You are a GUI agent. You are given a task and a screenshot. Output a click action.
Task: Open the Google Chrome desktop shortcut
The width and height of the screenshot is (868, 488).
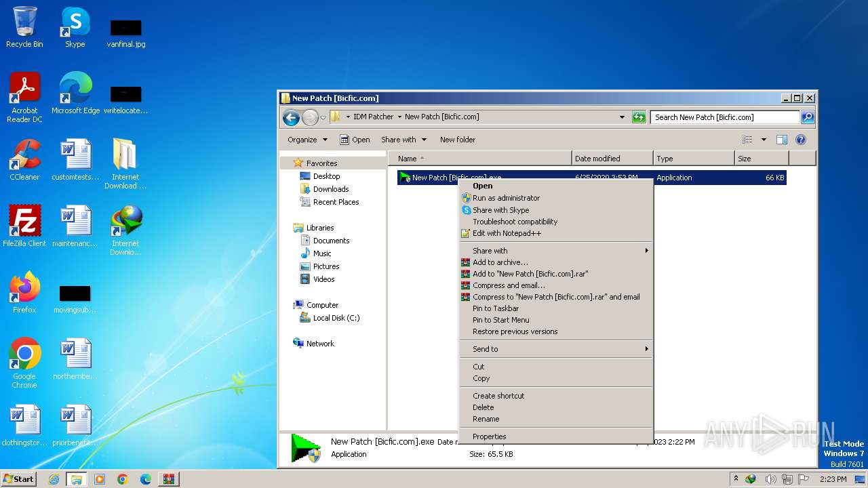24,363
